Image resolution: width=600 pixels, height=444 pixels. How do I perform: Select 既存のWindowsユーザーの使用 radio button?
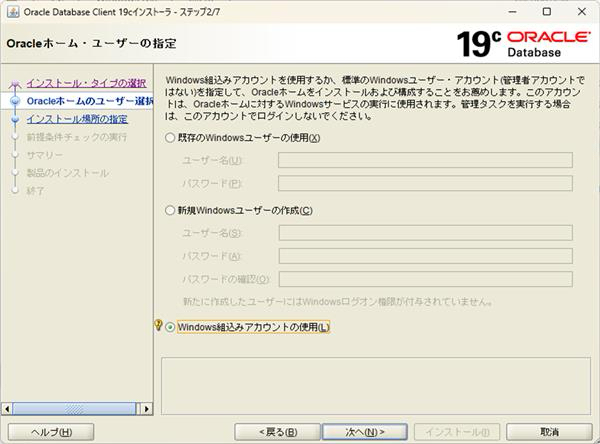(x=170, y=137)
